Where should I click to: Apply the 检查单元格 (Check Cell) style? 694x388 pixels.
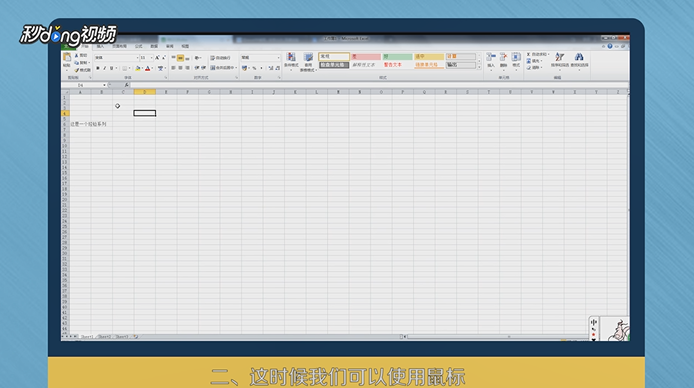pos(334,65)
